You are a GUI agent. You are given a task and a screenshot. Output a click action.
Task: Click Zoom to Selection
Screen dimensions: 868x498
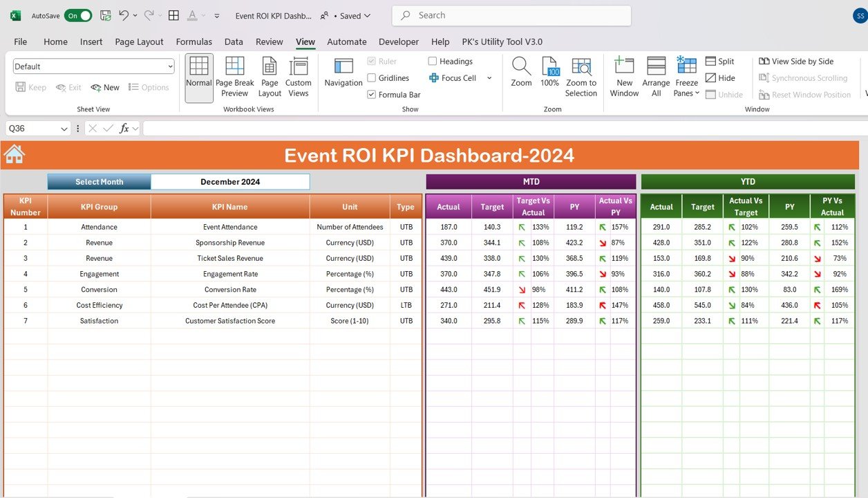point(581,77)
